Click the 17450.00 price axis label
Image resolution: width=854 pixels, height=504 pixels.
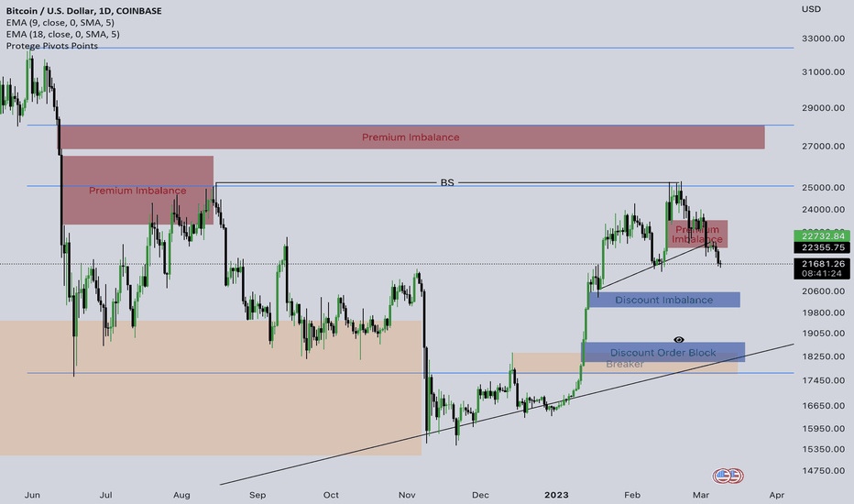coord(823,380)
